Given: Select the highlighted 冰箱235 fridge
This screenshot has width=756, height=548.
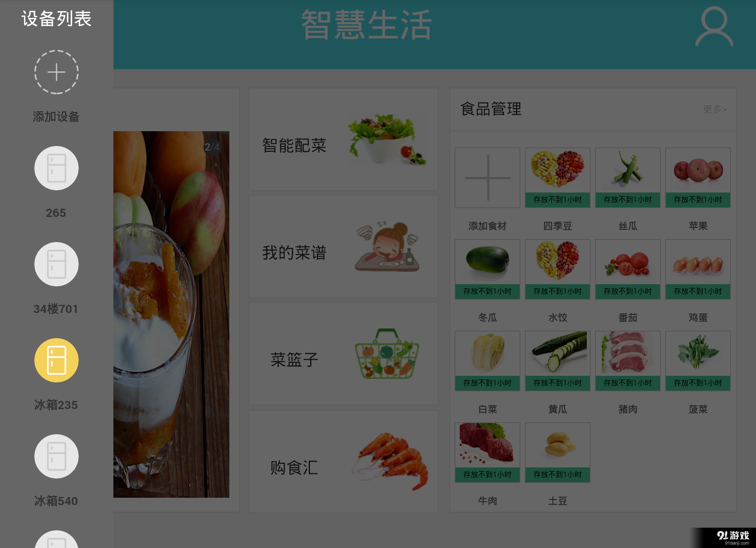Looking at the screenshot, I should coord(57,360).
